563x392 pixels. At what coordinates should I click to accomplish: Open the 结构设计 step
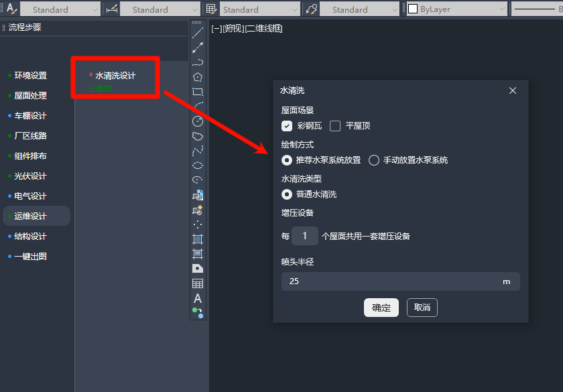pos(31,237)
